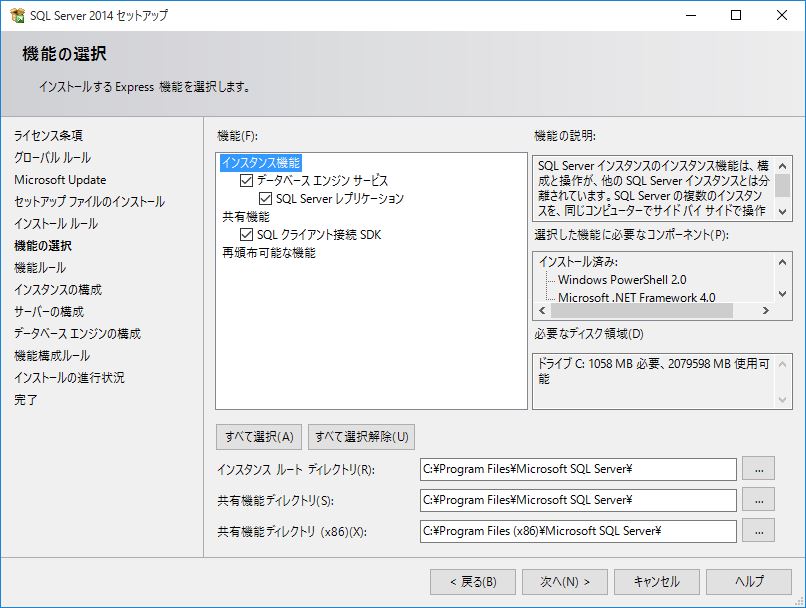
Task: Click 共有機能ディレクトリ(S) input field
Action: [578, 500]
